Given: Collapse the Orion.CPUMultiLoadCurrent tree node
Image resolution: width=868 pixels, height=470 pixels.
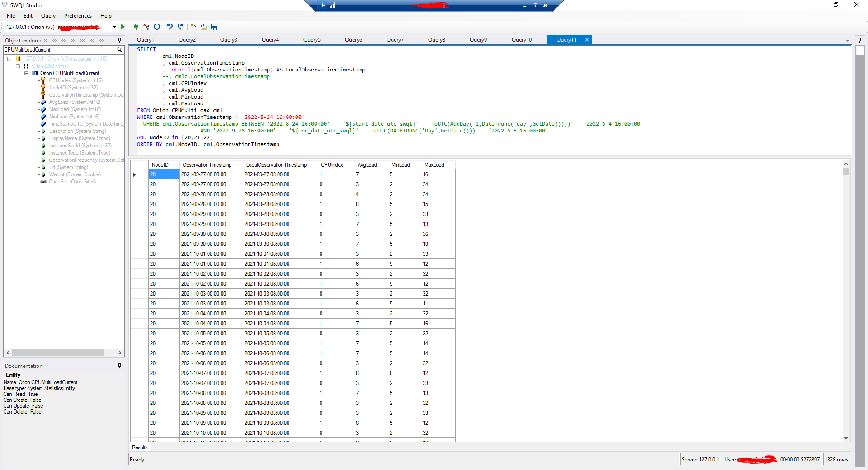Looking at the screenshot, I should coord(27,73).
